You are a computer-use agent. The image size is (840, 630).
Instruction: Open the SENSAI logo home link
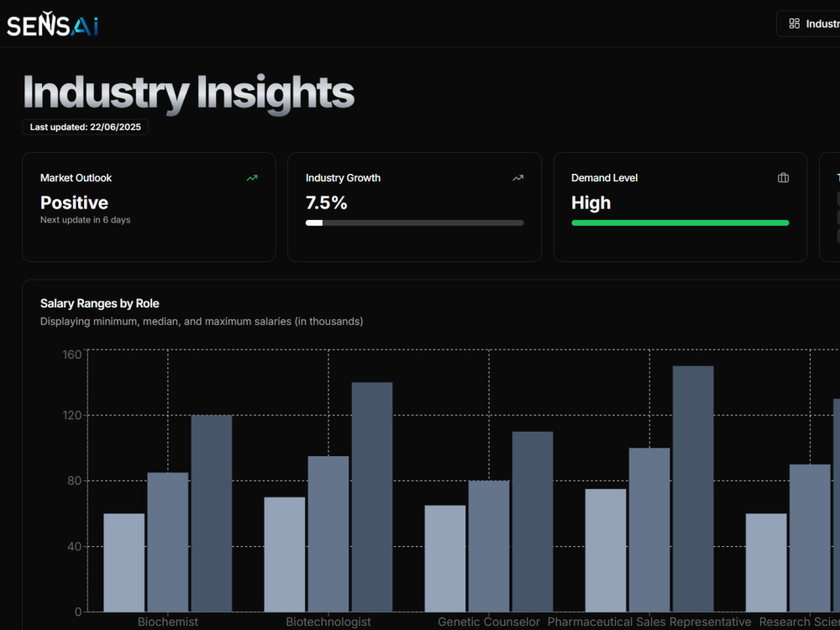point(52,24)
